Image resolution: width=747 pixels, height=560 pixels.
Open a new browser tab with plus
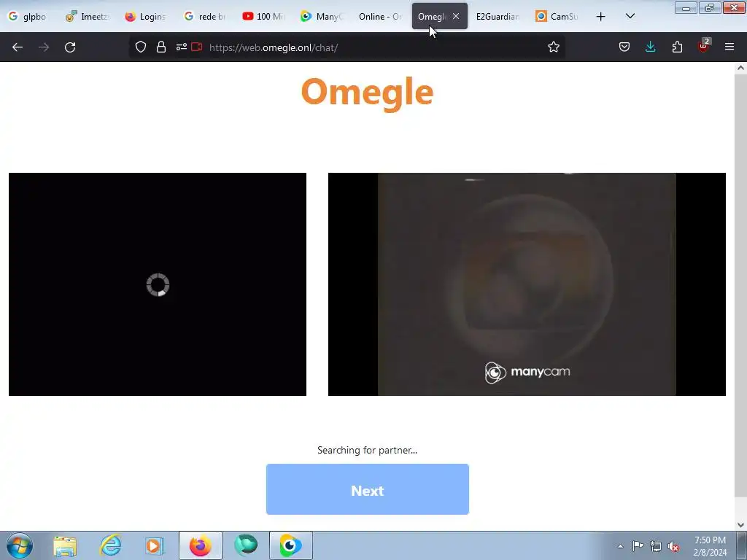(601, 17)
